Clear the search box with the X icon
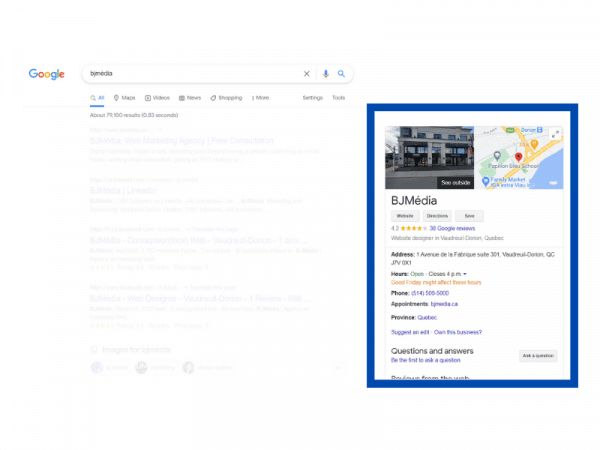 pos(307,74)
